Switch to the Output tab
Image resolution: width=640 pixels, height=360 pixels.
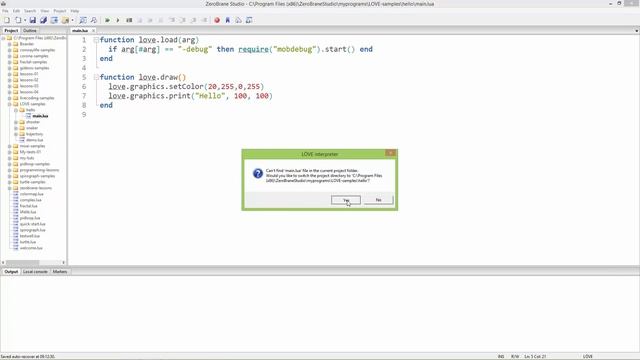coord(11,271)
